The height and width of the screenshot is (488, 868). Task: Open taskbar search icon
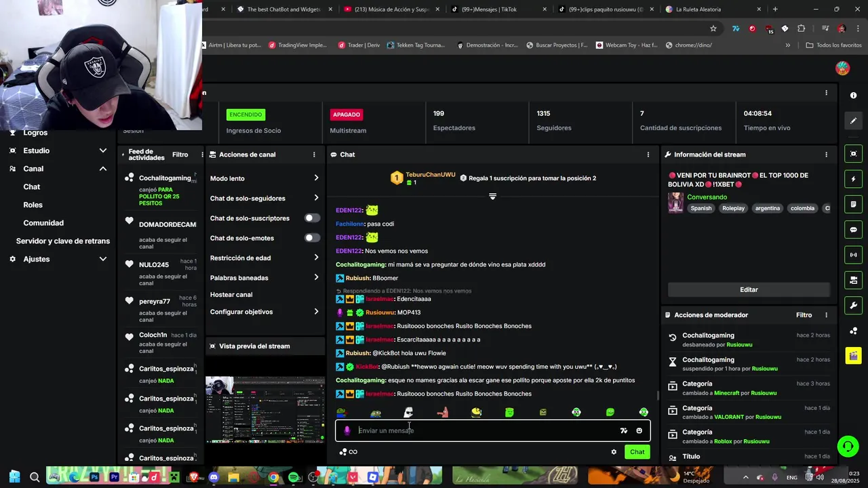click(35, 477)
